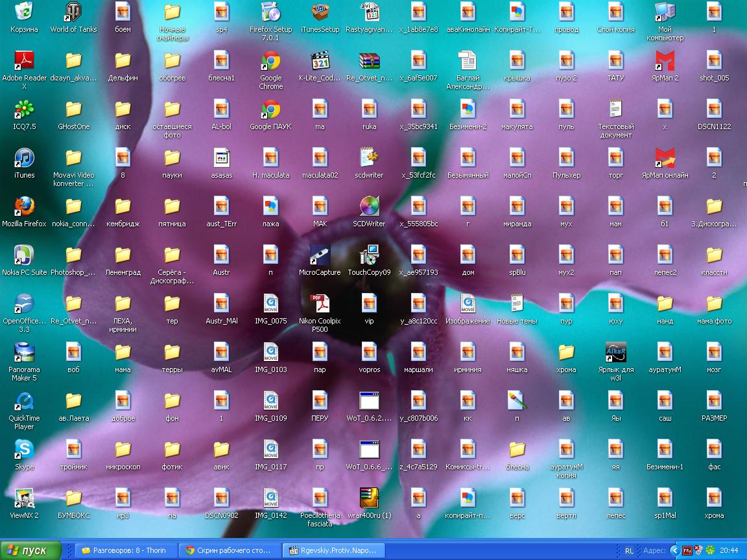Open the Корзина recycle bin
Screen dimensions: 747x560
(24, 12)
